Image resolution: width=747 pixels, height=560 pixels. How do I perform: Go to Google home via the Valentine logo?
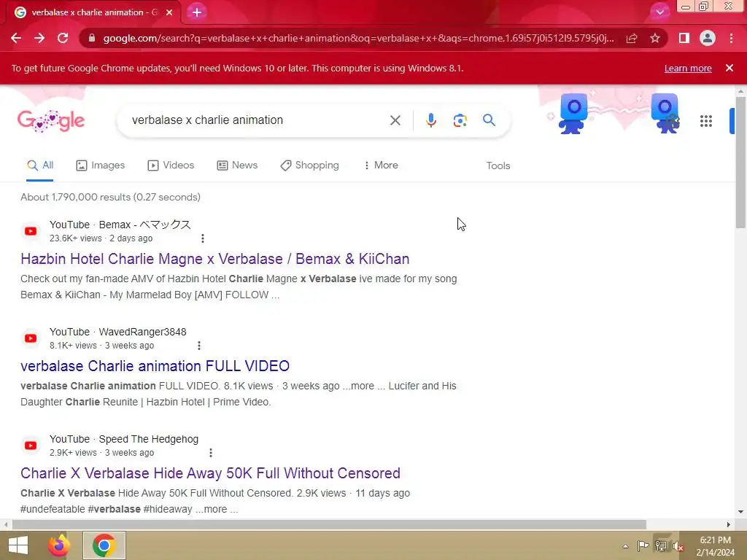pyautogui.click(x=51, y=120)
